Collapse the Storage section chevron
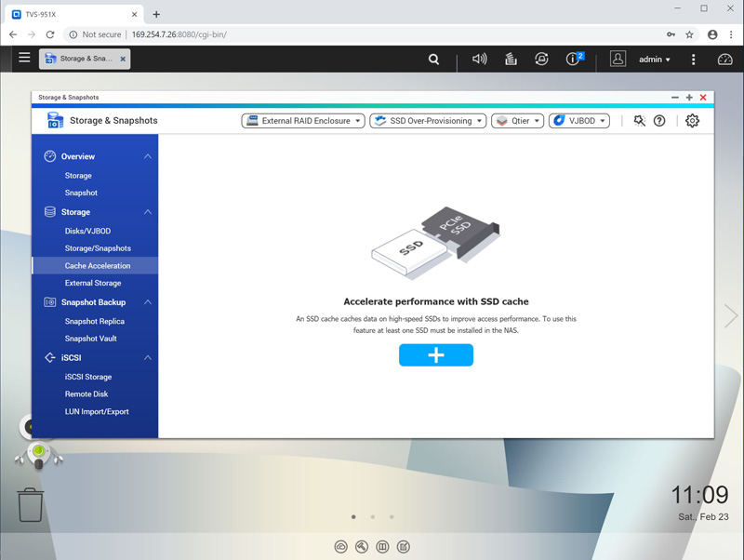The width and height of the screenshot is (744, 560). (148, 212)
